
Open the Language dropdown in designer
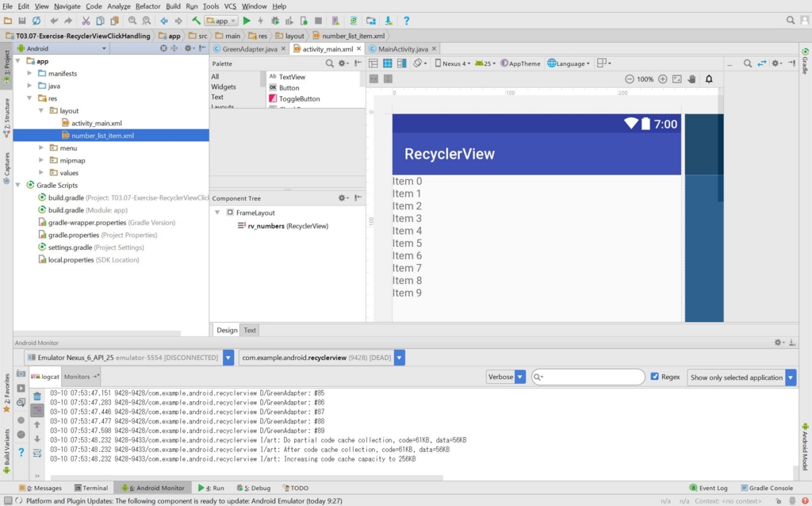(x=569, y=63)
